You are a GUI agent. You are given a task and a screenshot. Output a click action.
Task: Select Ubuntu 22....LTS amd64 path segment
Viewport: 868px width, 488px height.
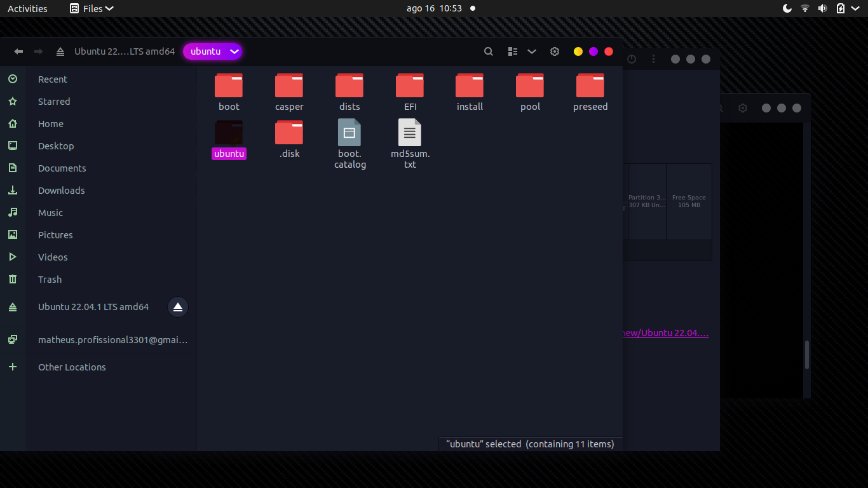(125, 51)
